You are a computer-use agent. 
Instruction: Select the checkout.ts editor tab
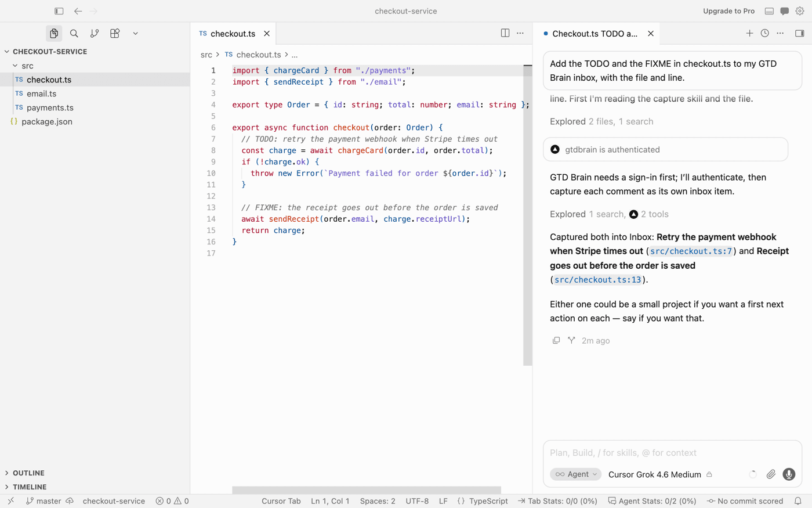pos(233,34)
